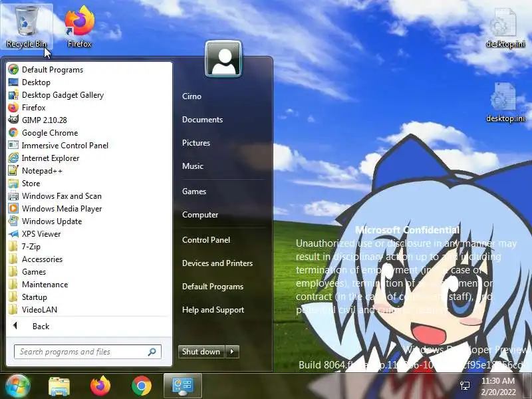This screenshot has height=399, width=532.
Task: Open Immersive Control Panel icon
Action: pyautogui.click(x=13, y=145)
